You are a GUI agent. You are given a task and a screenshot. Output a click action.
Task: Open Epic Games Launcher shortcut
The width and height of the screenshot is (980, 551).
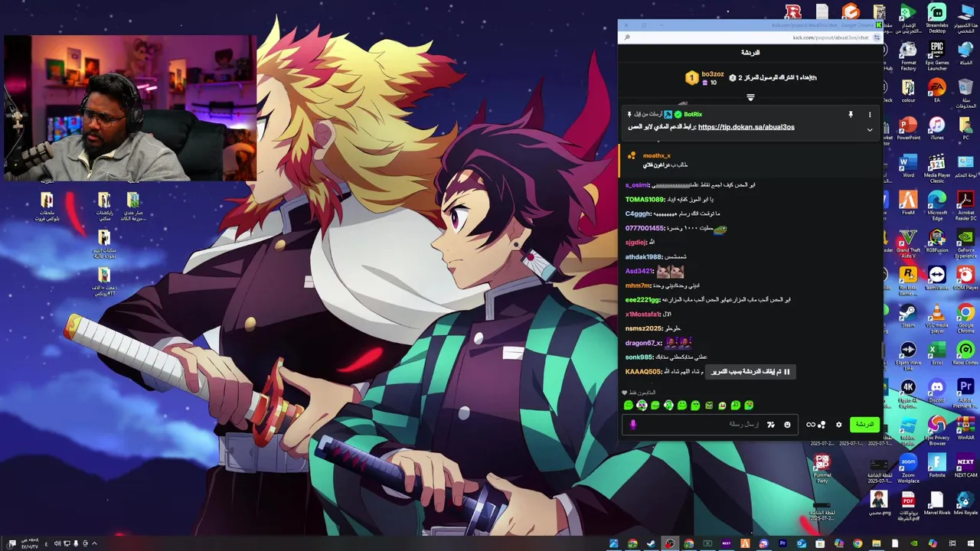click(x=937, y=55)
